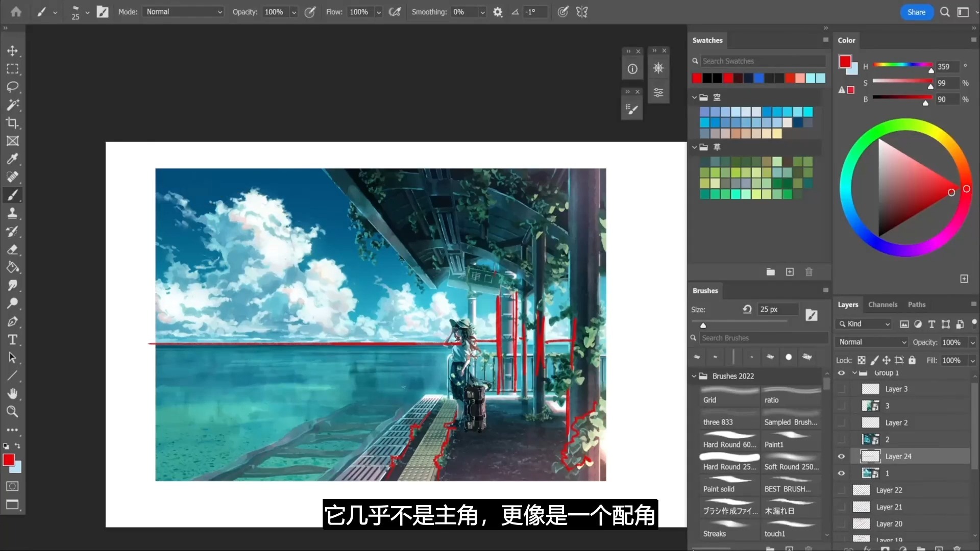
Task: Open the layer blend mode Normal dropdown
Action: 872,342
